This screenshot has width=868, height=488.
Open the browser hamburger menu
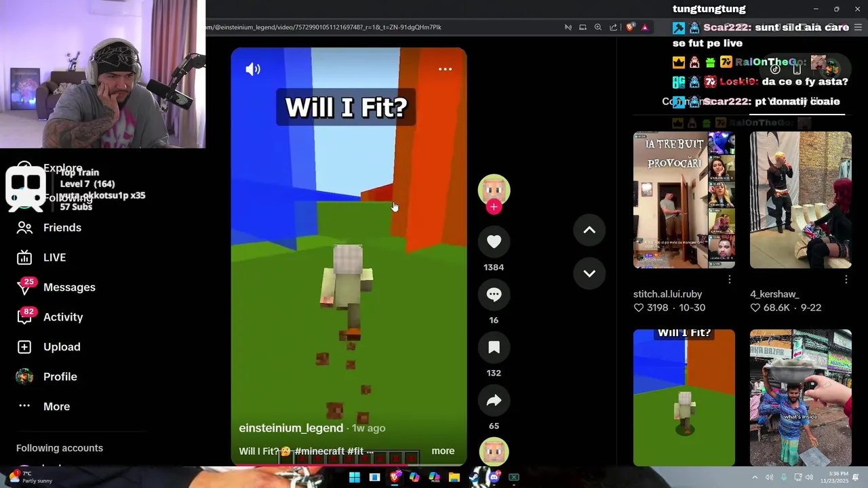tap(859, 27)
